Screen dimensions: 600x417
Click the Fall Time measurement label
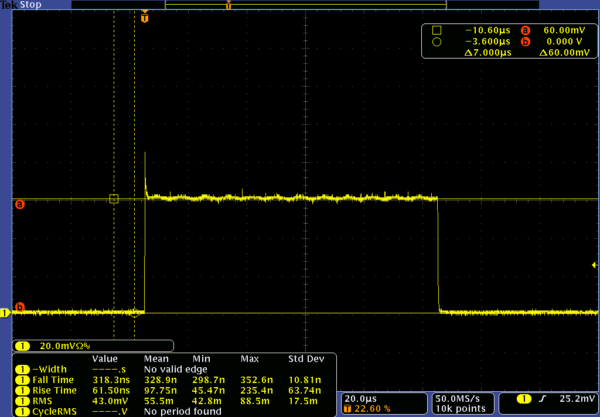click(53, 380)
